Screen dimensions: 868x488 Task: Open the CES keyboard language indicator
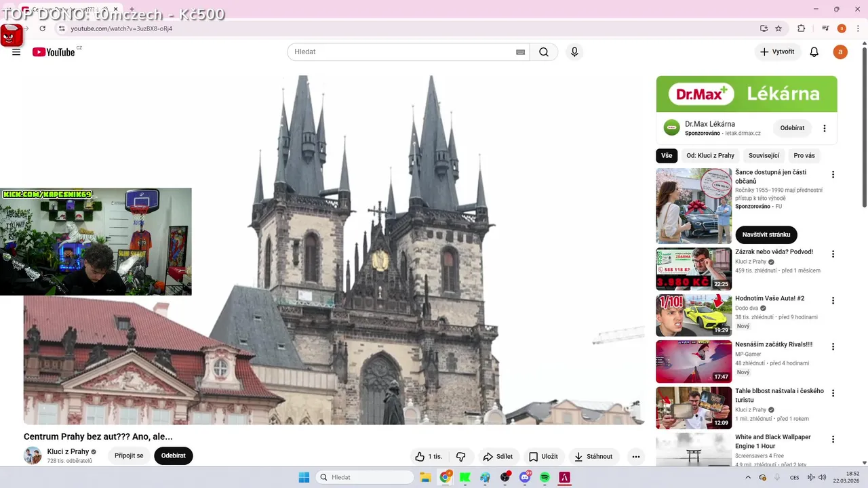(x=794, y=477)
